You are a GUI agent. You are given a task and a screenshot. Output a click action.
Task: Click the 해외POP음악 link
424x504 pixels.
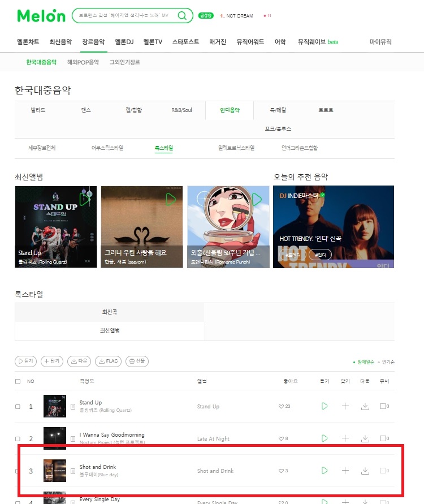tap(83, 62)
